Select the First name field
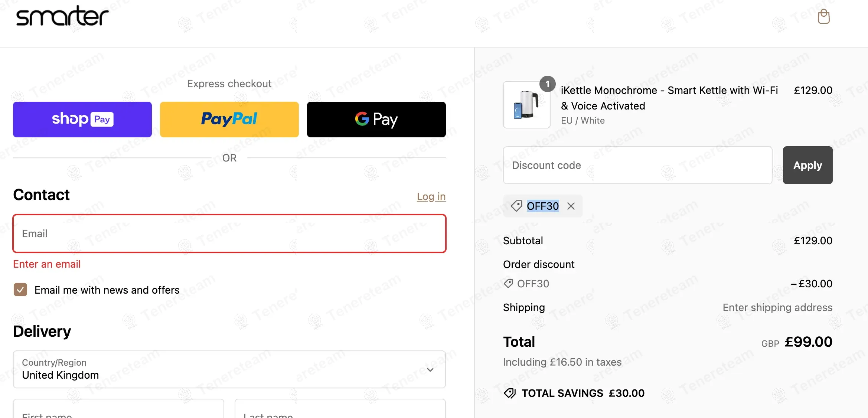The image size is (868, 418). [x=118, y=410]
